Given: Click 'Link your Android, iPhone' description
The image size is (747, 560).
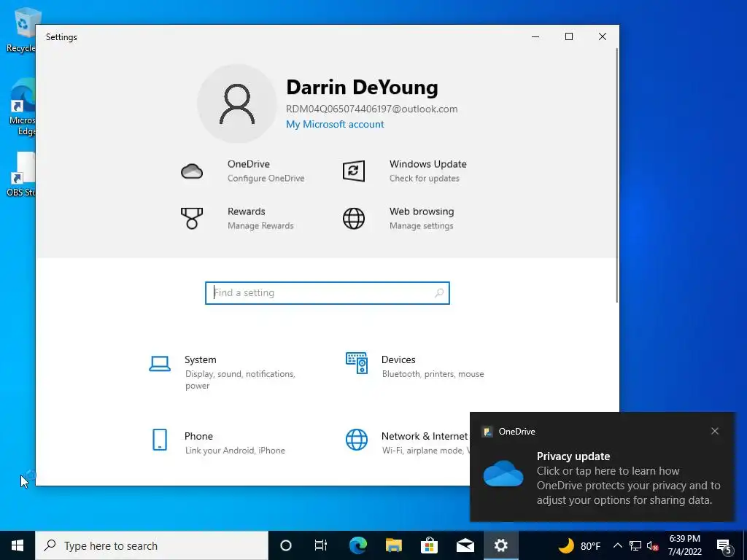Looking at the screenshot, I should click(235, 451).
